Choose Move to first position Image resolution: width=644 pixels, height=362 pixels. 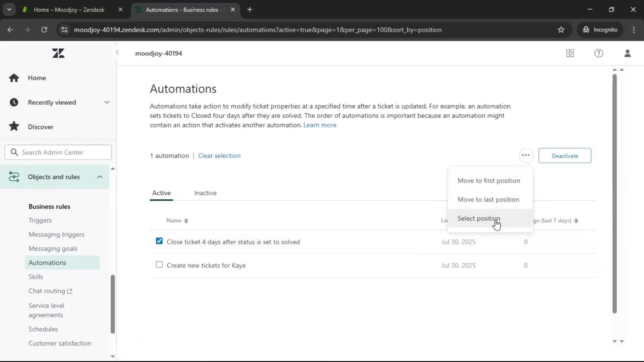coord(490,181)
